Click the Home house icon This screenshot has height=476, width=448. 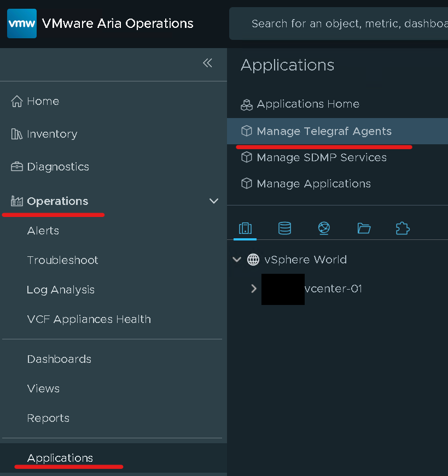[17, 101]
